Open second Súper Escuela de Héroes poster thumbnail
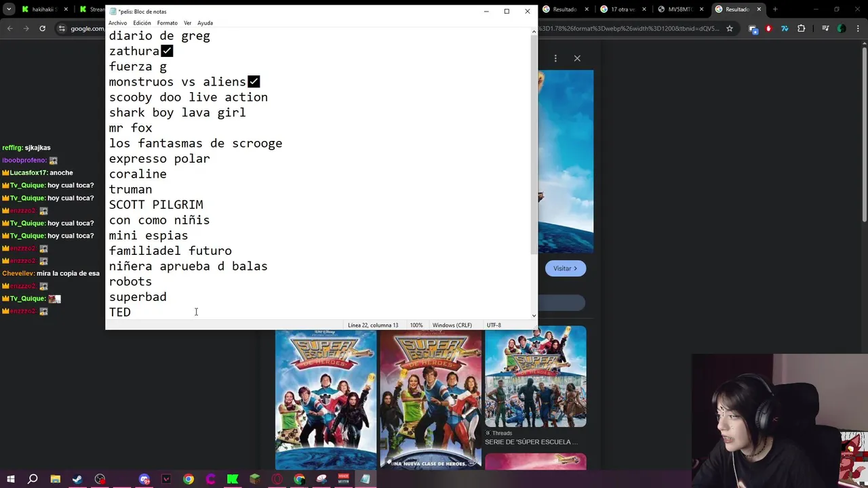868x488 pixels. [431, 400]
